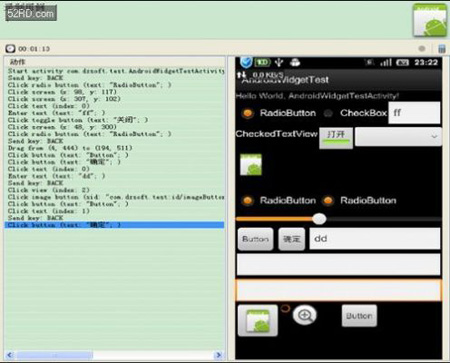Tap the Button next to 确定
The width and height of the screenshot is (450, 363).
tap(255, 239)
